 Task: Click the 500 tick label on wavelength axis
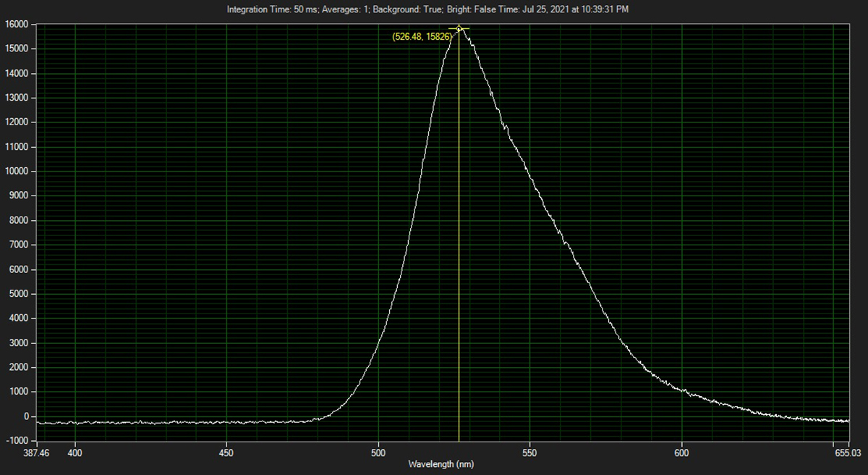(x=378, y=453)
